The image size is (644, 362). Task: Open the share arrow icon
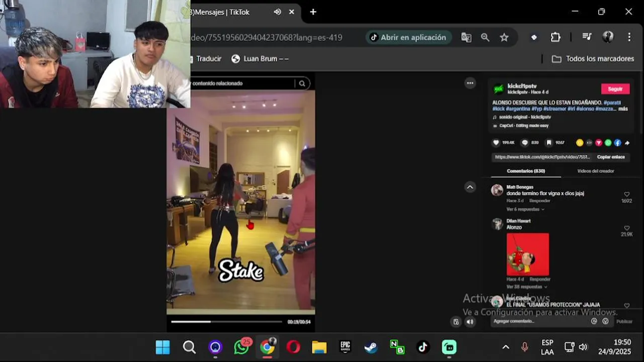(x=627, y=143)
